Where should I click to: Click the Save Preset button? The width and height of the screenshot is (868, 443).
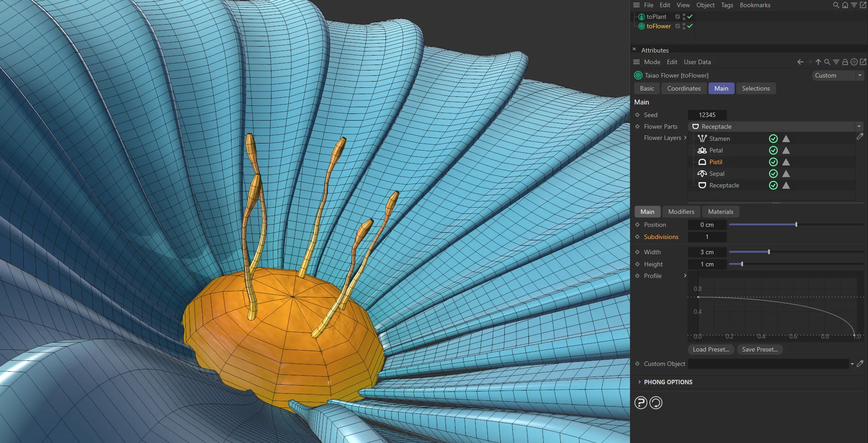[x=760, y=349]
